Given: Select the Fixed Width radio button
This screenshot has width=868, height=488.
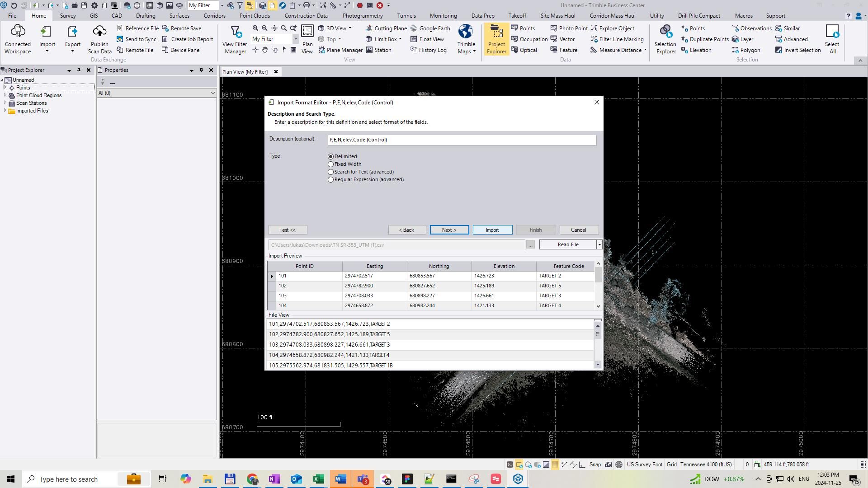Looking at the screenshot, I should click(331, 164).
